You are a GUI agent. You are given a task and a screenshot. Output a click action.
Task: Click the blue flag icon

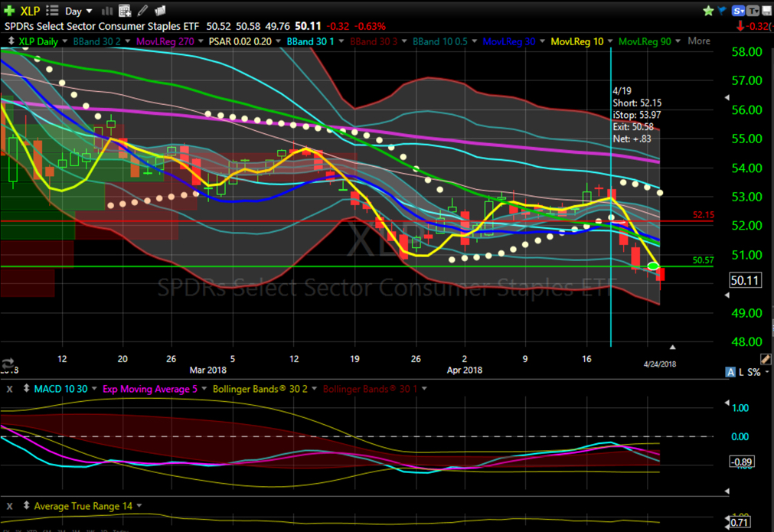pyautogui.click(x=722, y=11)
